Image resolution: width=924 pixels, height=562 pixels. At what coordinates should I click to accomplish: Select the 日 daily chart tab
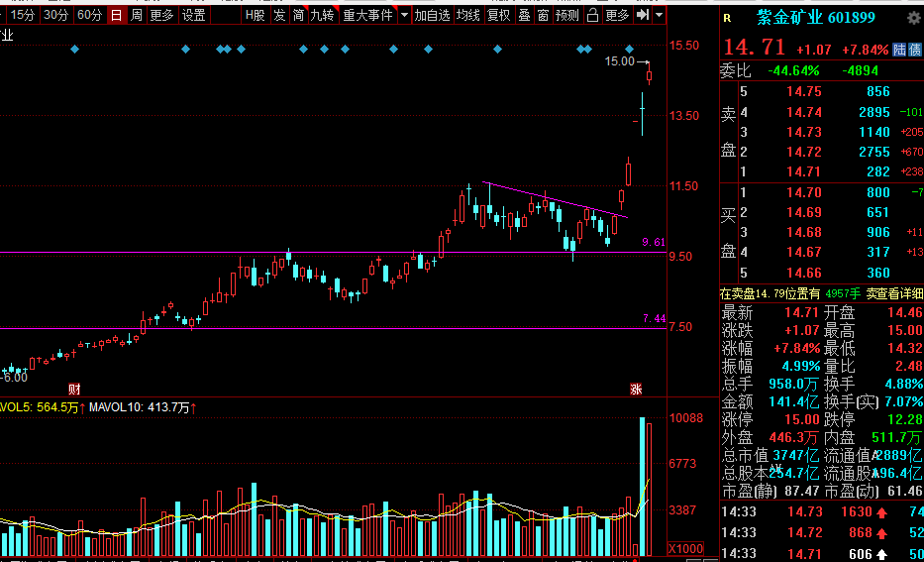[x=117, y=15]
